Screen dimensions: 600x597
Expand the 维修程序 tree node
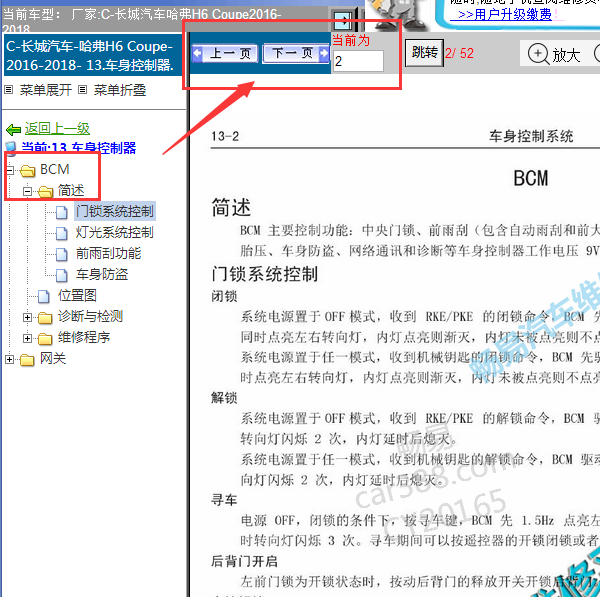[x=27, y=338]
